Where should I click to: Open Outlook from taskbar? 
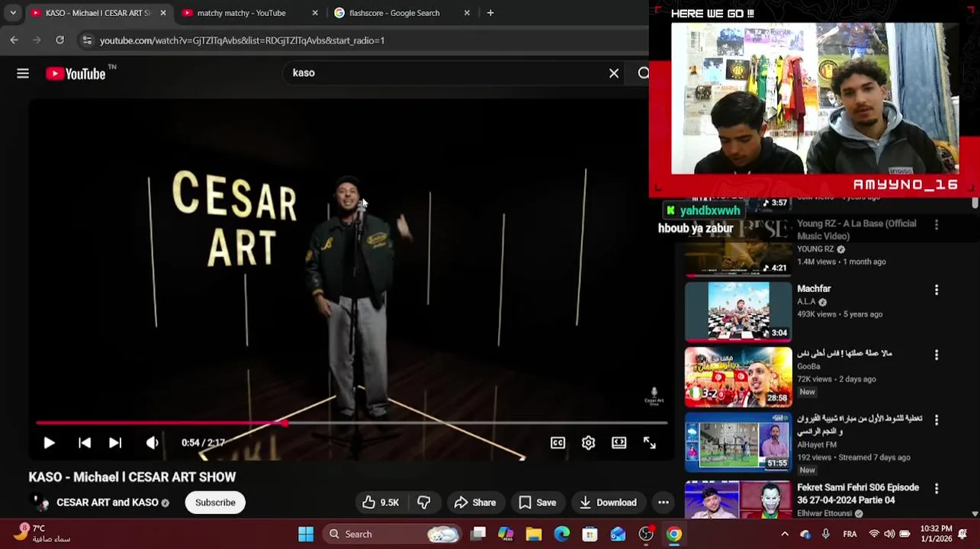(x=618, y=534)
